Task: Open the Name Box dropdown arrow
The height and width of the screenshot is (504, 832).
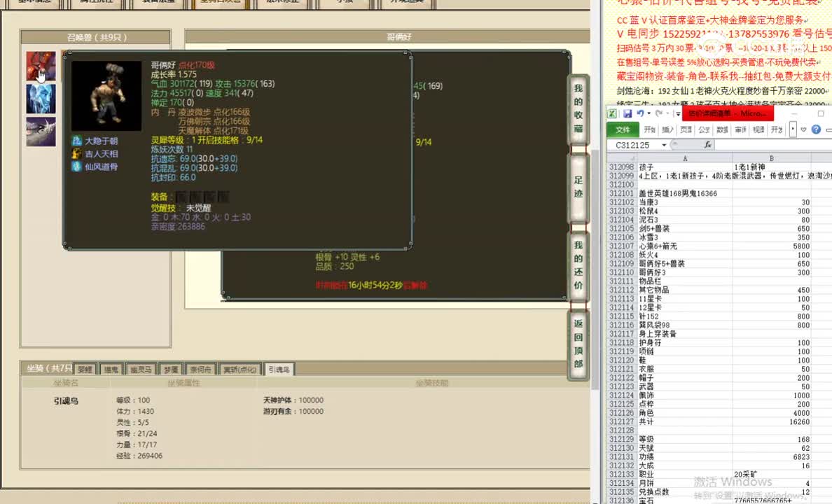Action: click(x=663, y=143)
